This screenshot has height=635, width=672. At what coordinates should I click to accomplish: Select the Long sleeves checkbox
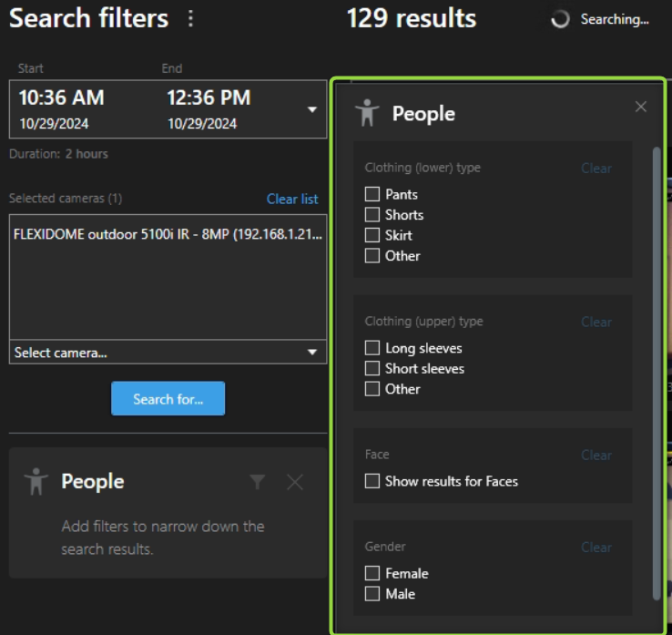coord(372,348)
